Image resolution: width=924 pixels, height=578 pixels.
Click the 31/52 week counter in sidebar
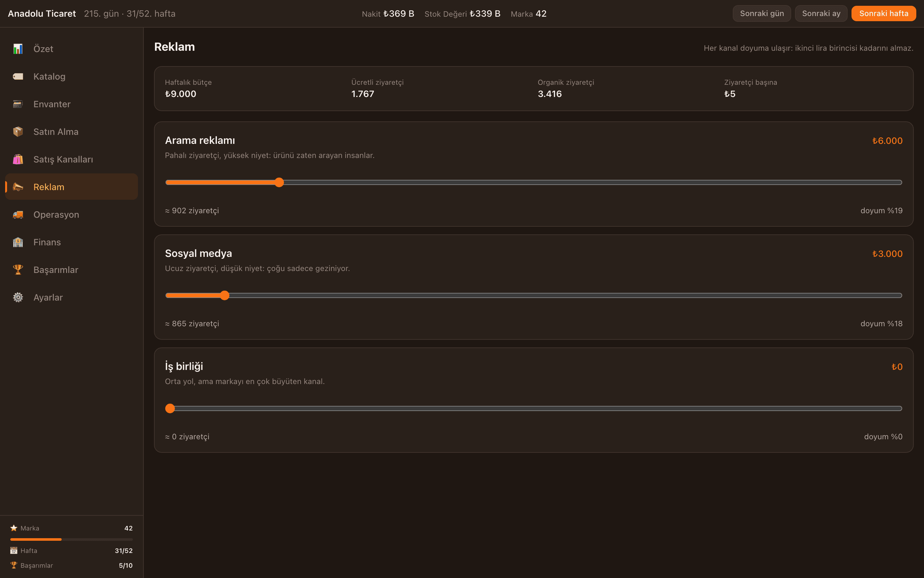coord(124,550)
